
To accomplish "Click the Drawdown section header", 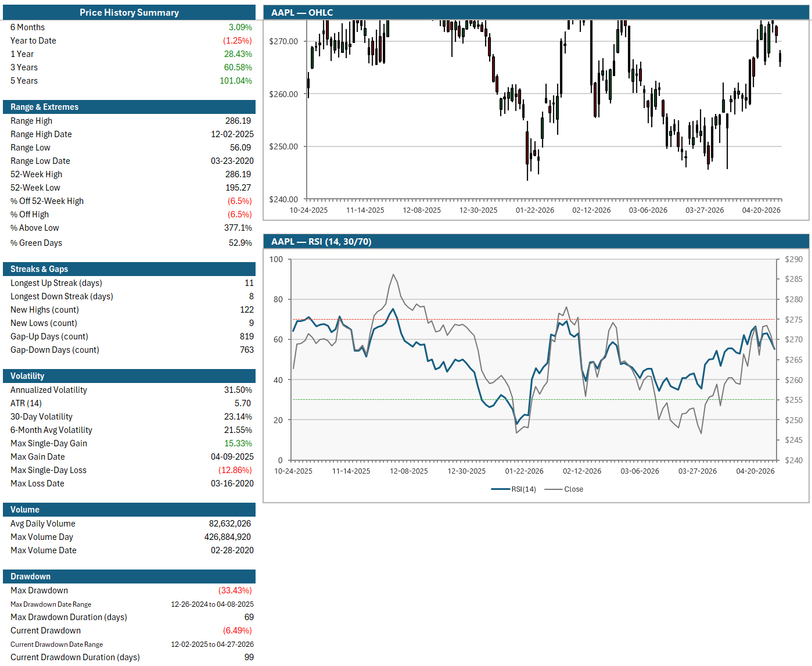I will click(129, 577).
